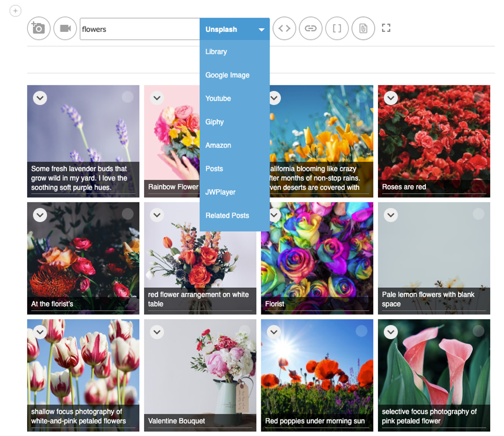Click the square brackets shortcode icon

(x=337, y=29)
